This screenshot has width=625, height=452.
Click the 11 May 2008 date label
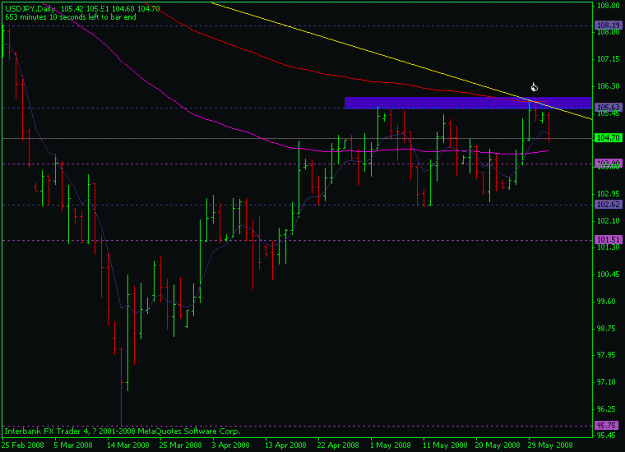click(445, 445)
